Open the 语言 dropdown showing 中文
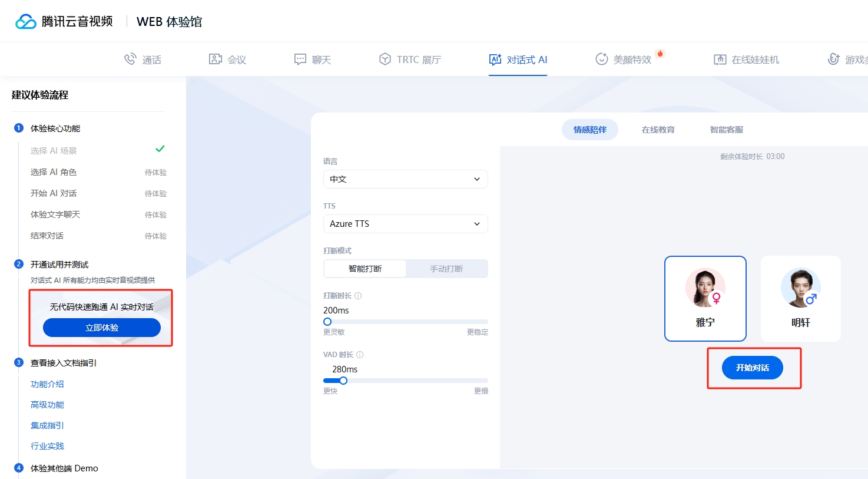 [x=405, y=179]
